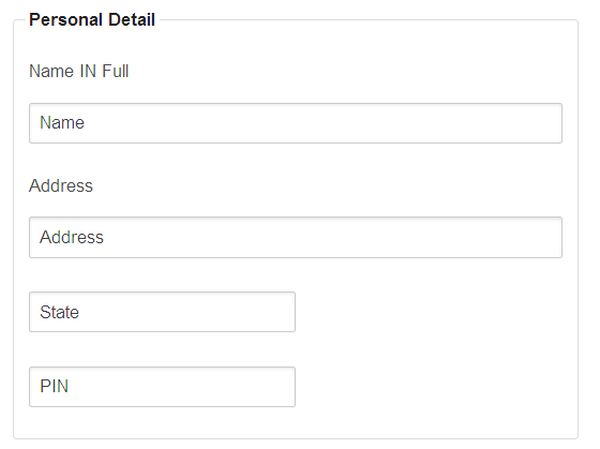The width and height of the screenshot is (600, 449).
Task: Click the Address placeholder text
Action: (72, 237)
